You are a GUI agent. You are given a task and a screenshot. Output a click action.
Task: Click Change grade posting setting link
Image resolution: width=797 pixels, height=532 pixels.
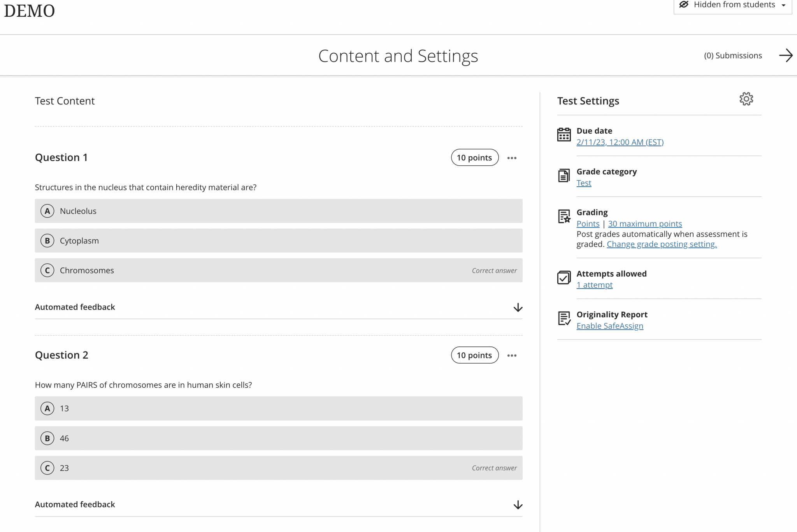tap(662, 244)
